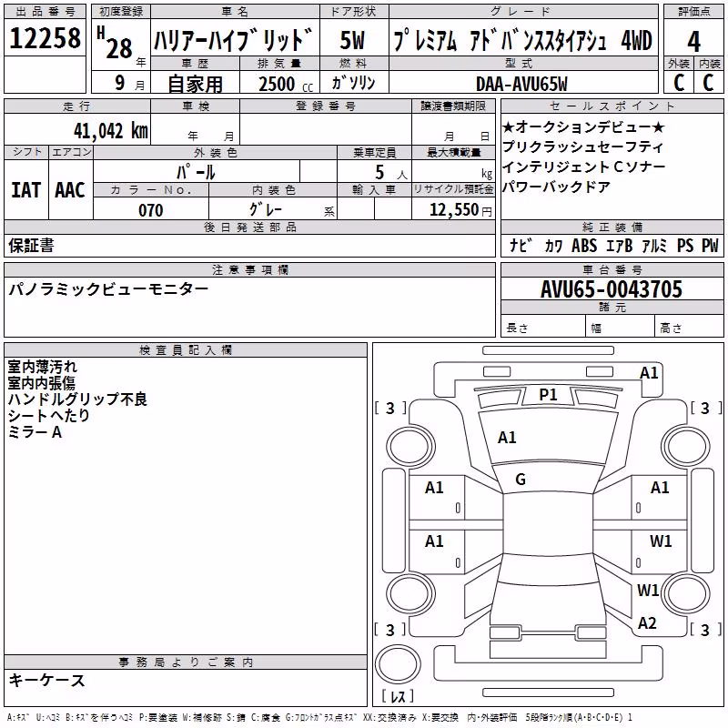Click car name ハリアーハイブリッド
Image resolution: width=728 pixels, height=728 pixels.
(234, 40)
